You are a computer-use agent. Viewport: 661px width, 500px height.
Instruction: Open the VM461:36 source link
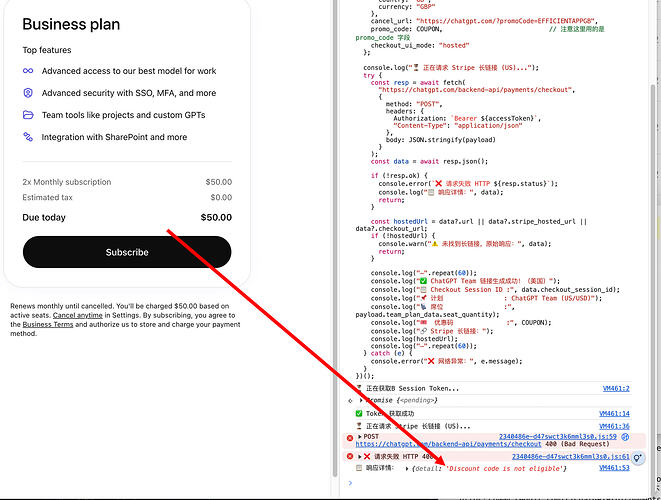(x=614, y=426)
